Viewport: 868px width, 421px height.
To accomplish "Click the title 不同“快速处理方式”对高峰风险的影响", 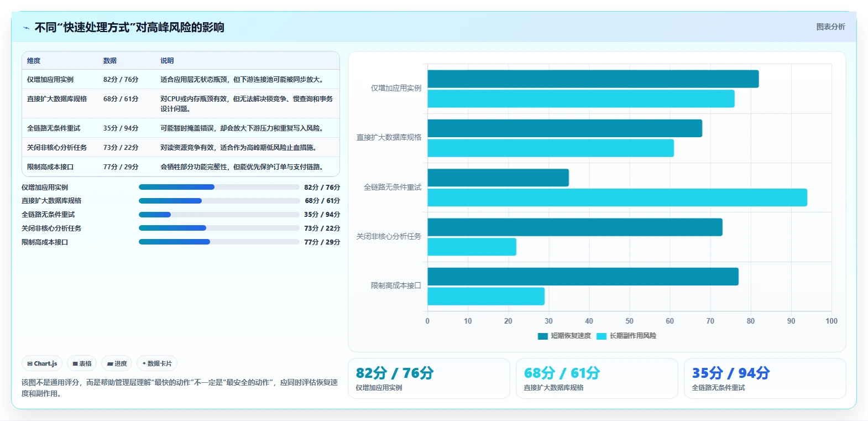I will point(129,28).
